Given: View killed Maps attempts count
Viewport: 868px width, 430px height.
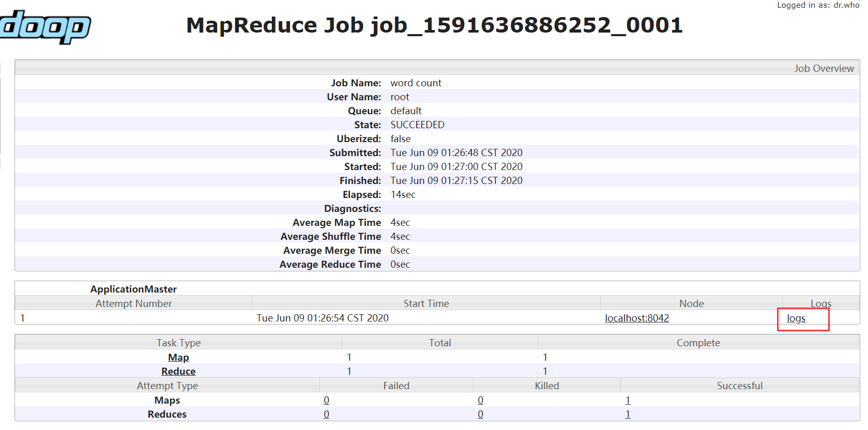Looking at the screenshot, I should tap(480, 401).
